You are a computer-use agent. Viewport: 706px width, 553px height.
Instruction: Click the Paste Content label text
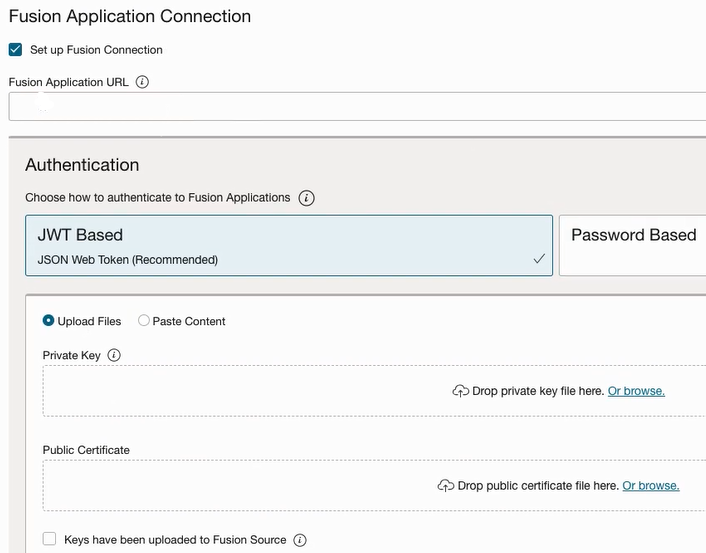[189, 321]
